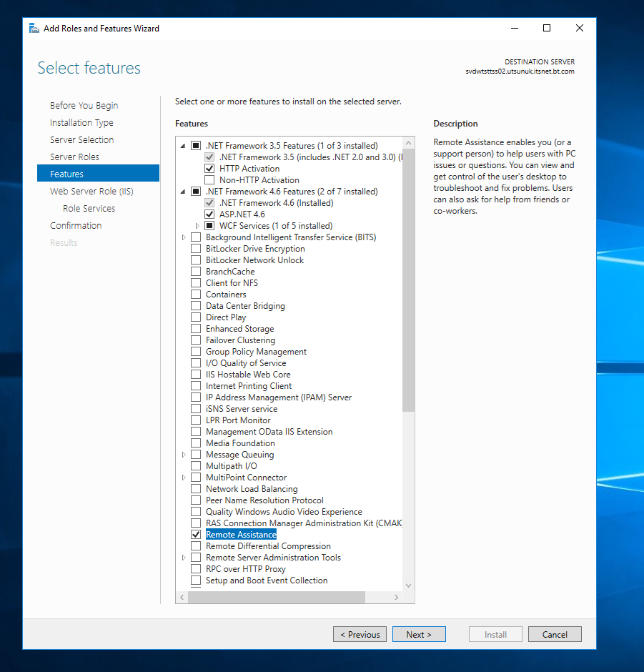Click the horizontal scroll right arrow
This screenshot has height=672, width=644.
point(397,597)
